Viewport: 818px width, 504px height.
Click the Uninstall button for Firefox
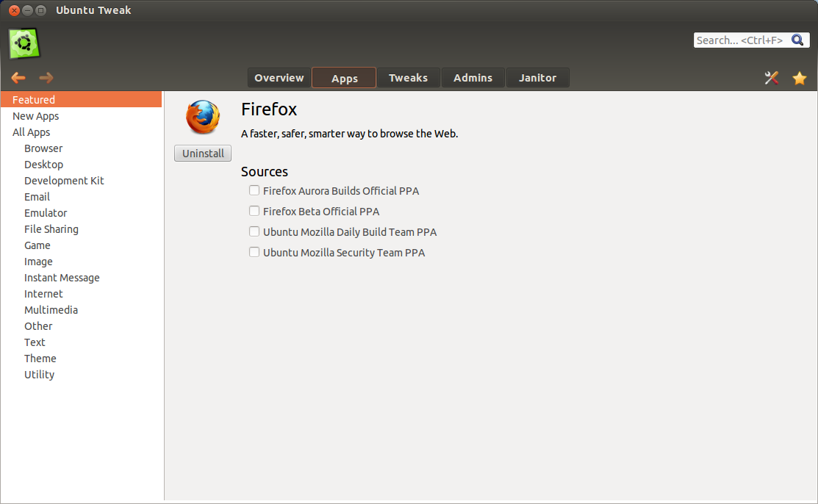click(x=203, y=154)
